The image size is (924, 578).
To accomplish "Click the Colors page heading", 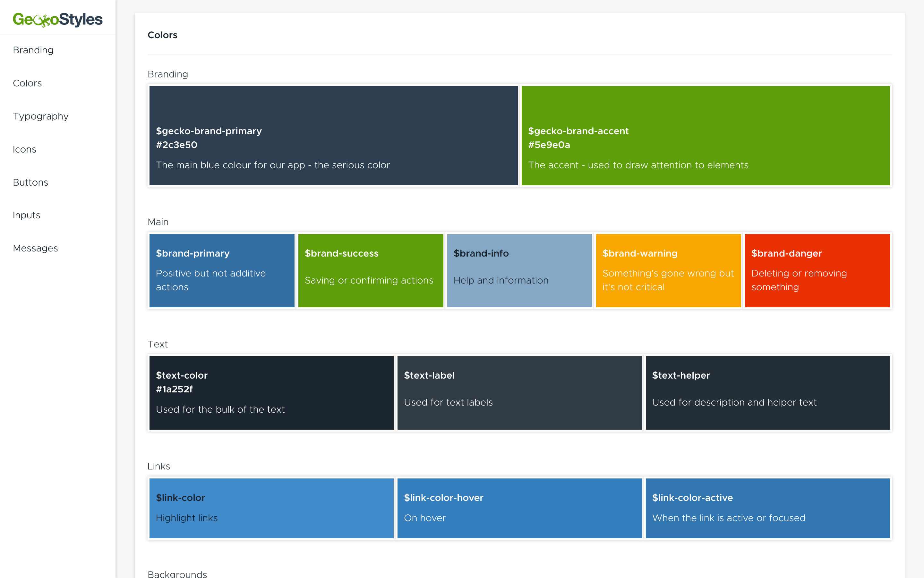I will (x=162, y=35).
